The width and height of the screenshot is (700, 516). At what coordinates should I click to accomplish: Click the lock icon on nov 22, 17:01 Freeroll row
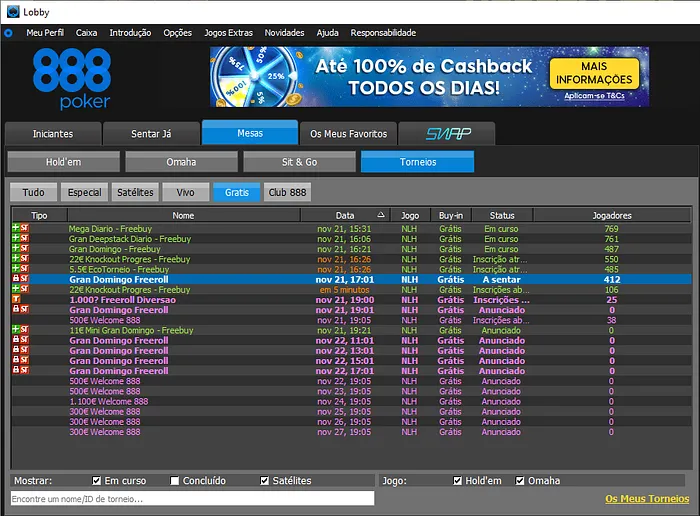(x=16, y=370)
